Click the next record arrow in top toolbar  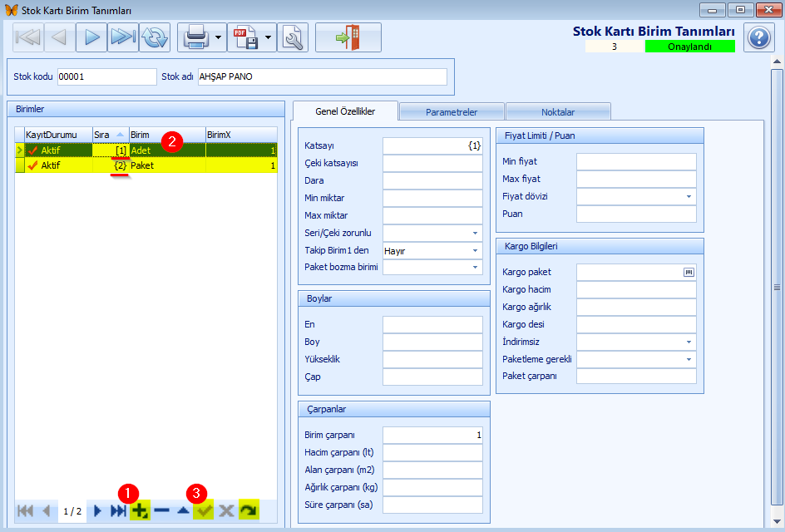[x=91, y=37]
